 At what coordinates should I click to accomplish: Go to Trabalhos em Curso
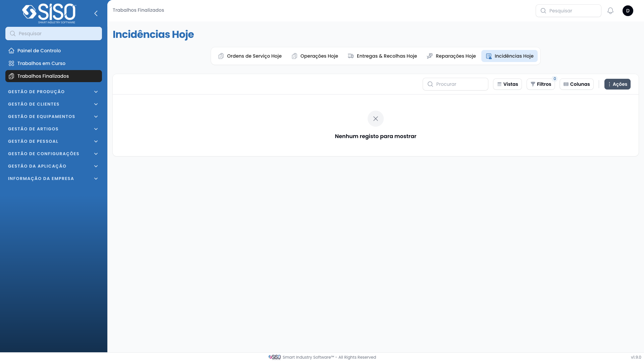(41, 63)
